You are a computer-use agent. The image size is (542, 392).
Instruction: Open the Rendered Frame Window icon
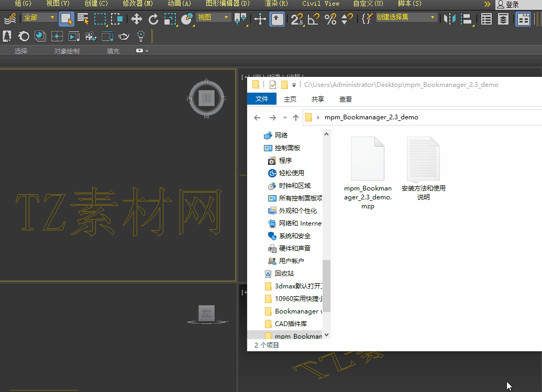click(x=74, y=36)
